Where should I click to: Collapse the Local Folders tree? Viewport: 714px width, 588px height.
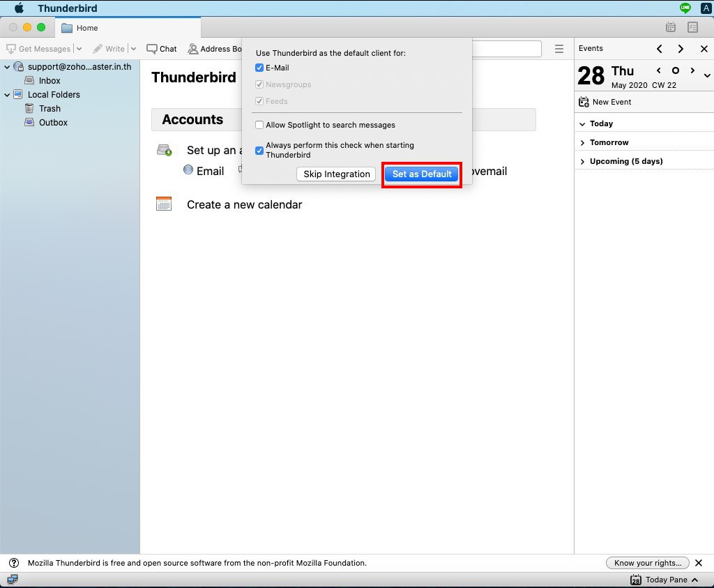pyautogui.click(x=7, y=95)
